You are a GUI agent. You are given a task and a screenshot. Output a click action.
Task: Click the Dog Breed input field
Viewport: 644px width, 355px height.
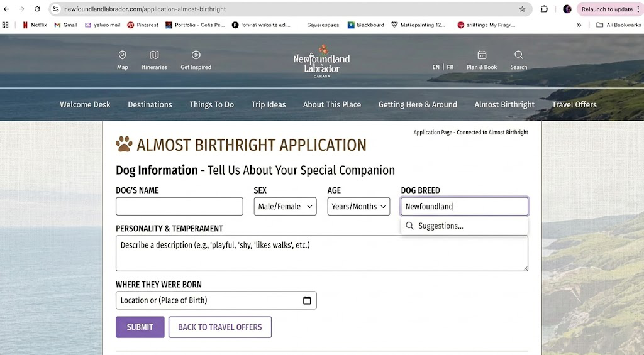(465, 207)
